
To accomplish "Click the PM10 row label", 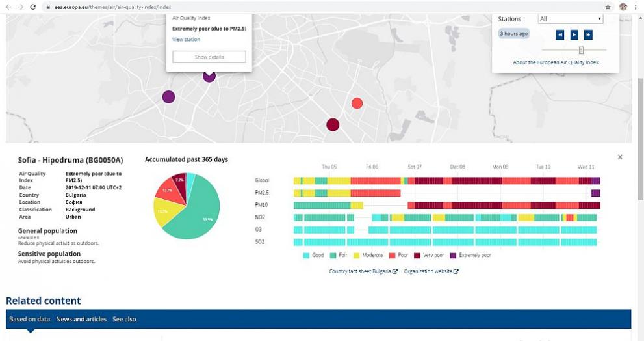I will [x=261, y=205].
